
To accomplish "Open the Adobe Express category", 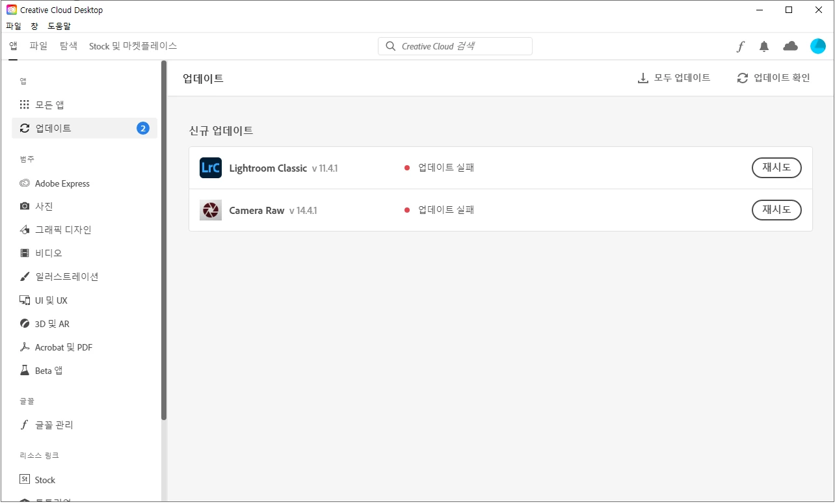I will point(85,183).
